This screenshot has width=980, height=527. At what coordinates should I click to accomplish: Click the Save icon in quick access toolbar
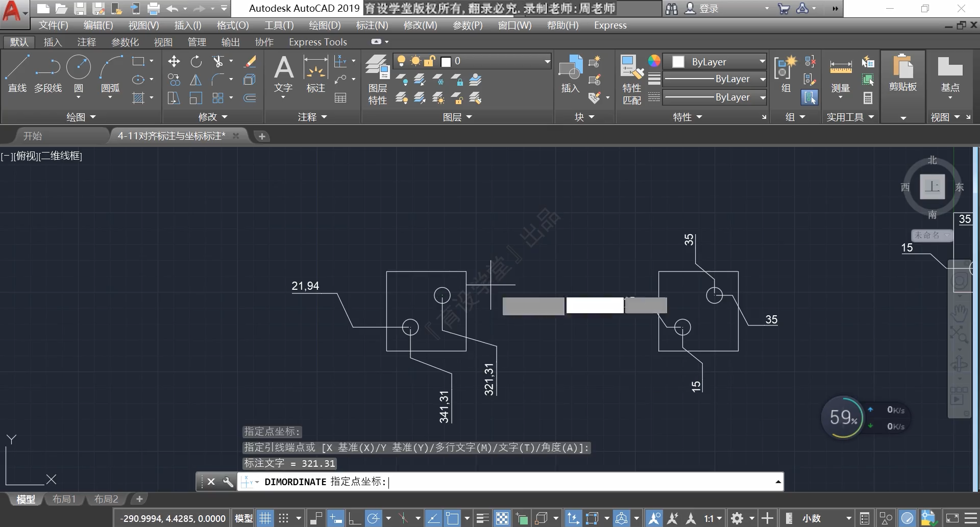coord(79,8)
